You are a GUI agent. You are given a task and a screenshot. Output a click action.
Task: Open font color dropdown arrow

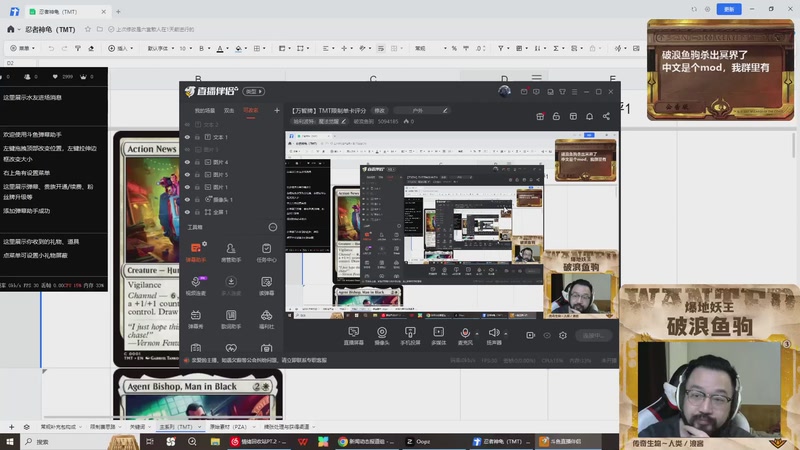coord(228,48)
